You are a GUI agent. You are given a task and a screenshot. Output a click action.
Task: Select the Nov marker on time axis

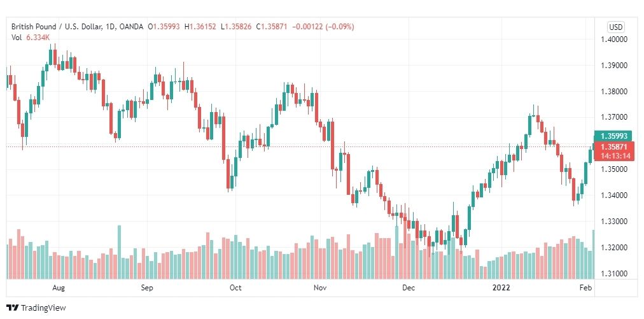coord(320,288)
